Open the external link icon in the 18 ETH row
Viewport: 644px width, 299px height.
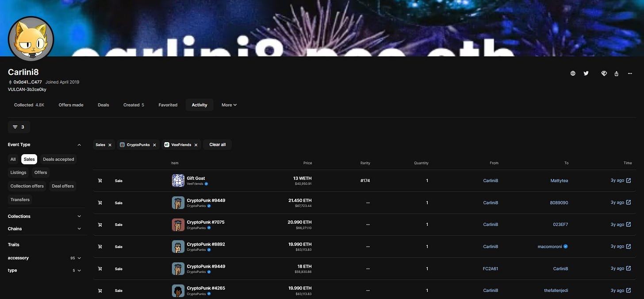[x=629, y=268]
